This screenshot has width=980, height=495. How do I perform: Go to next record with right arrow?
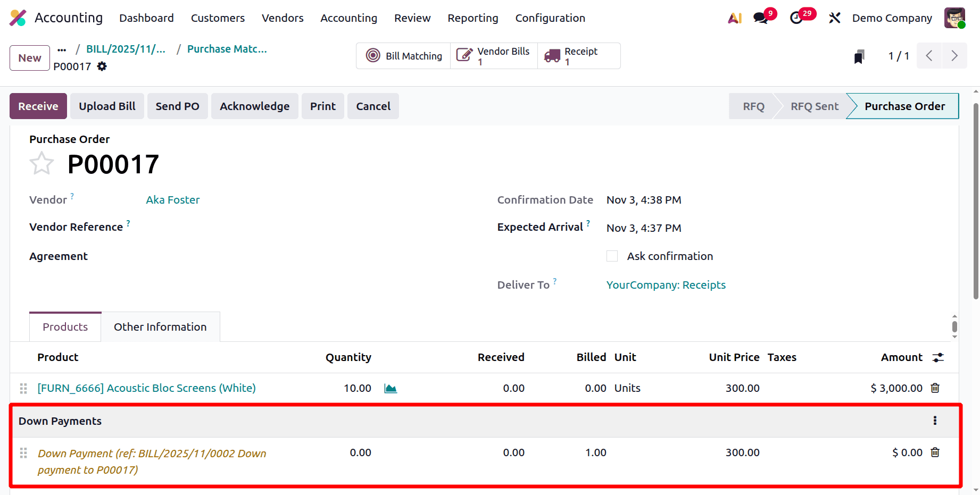pos(954,55)
